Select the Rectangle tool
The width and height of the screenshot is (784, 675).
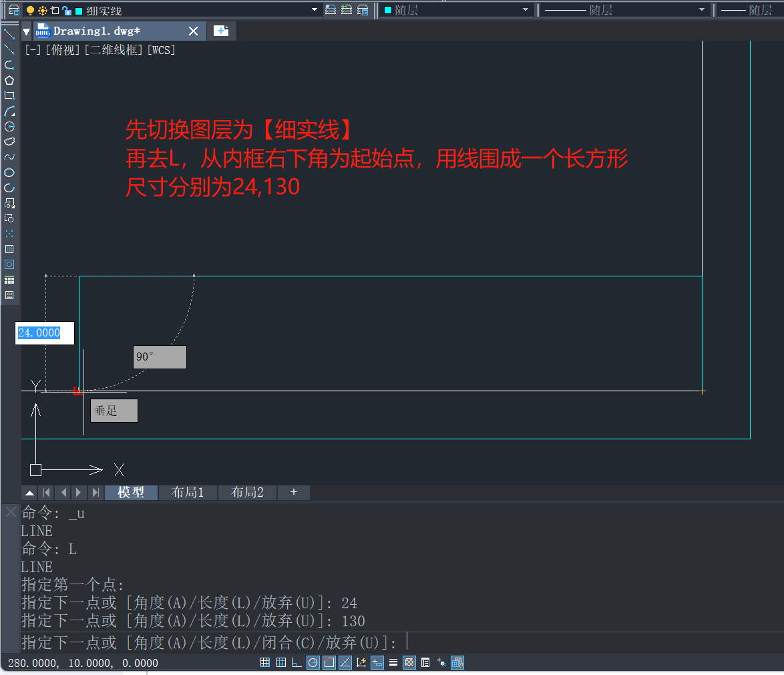[9, 95]
